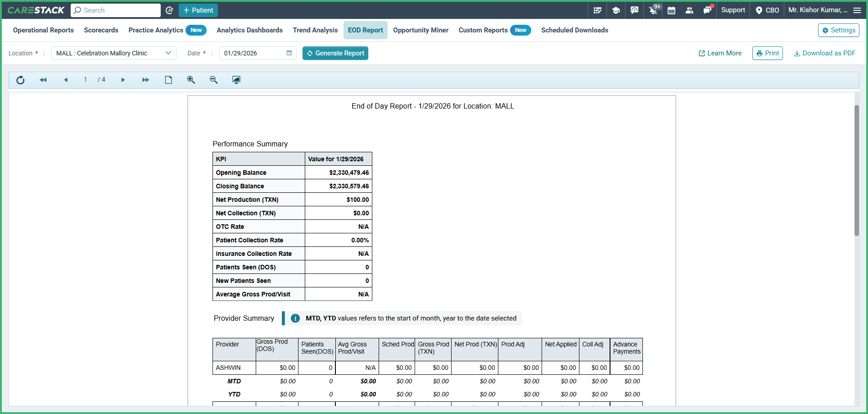Jump to last report page

145,80
